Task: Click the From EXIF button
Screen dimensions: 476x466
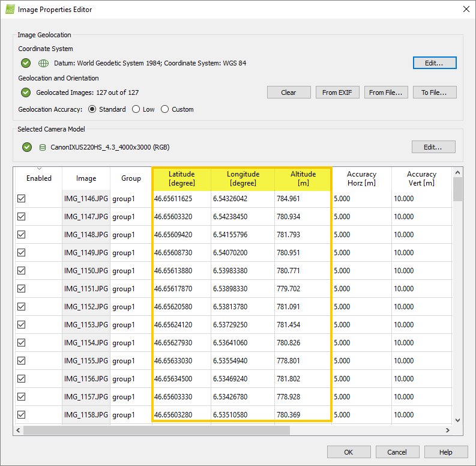Action: tap(337, 92)
